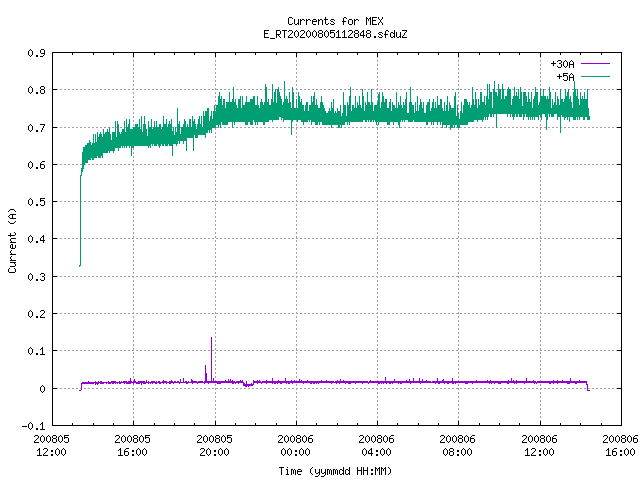Viewport: 640px width, 480px height.
Task: Click the -0.1 y-axis tick label
Action: point(33,426)
